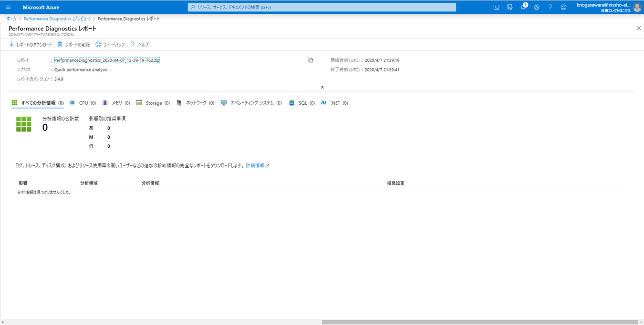Open the PerformanceDiagnostics zip report link
Viewport: 644px width, 325px height.
click(107, 61)
